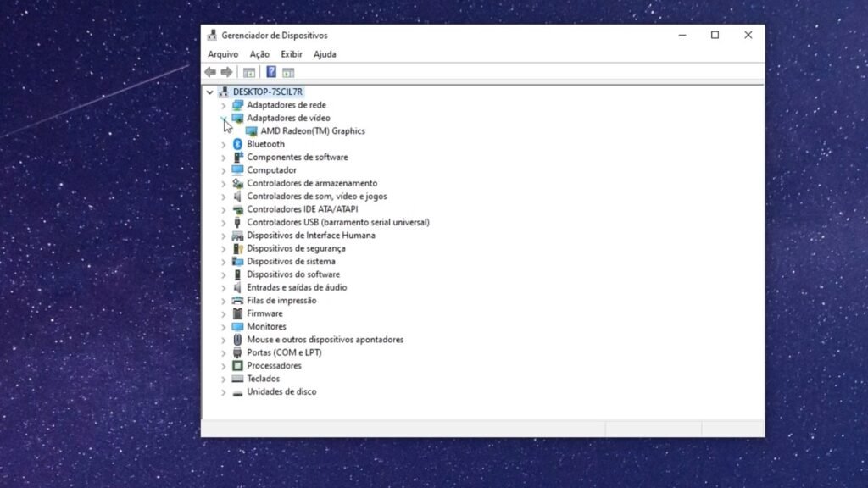Image resolution: width=868 pixels, height=488 pixels.
Task: Click the Controladores de armazenamento icon
Action: [x=237, y=183]
